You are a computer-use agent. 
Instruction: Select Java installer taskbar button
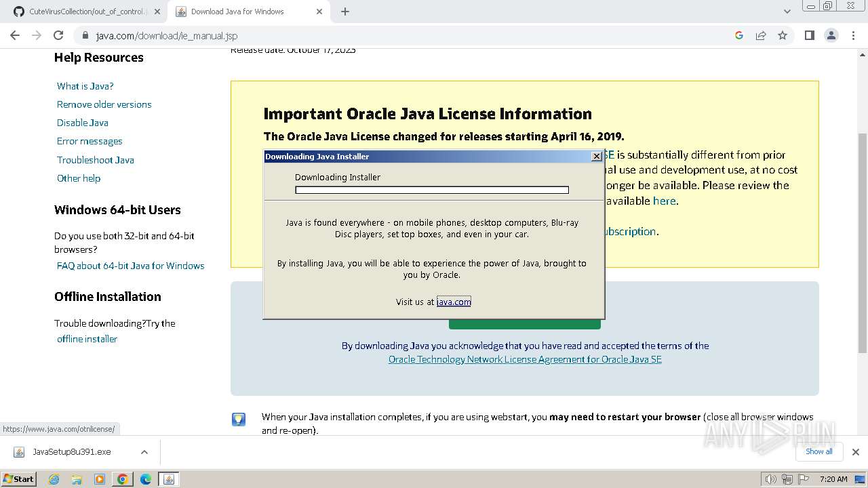(169, 479)
